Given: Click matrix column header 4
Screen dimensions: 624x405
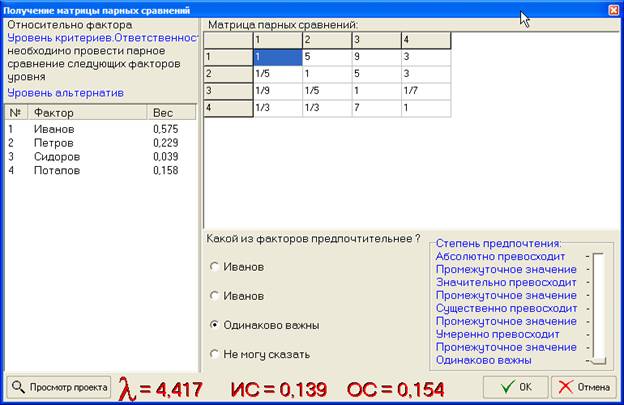Looking at the screenshot, I should pyautogui.click(x=426, y=40).
